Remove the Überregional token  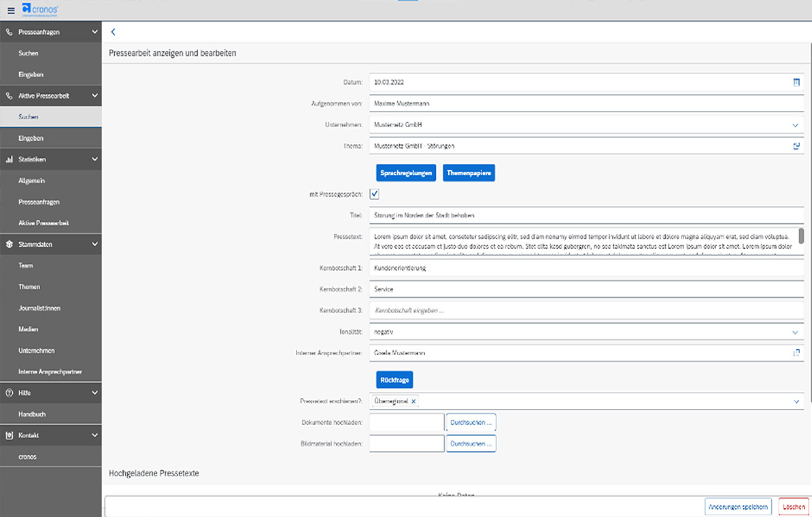coord(413,401)
